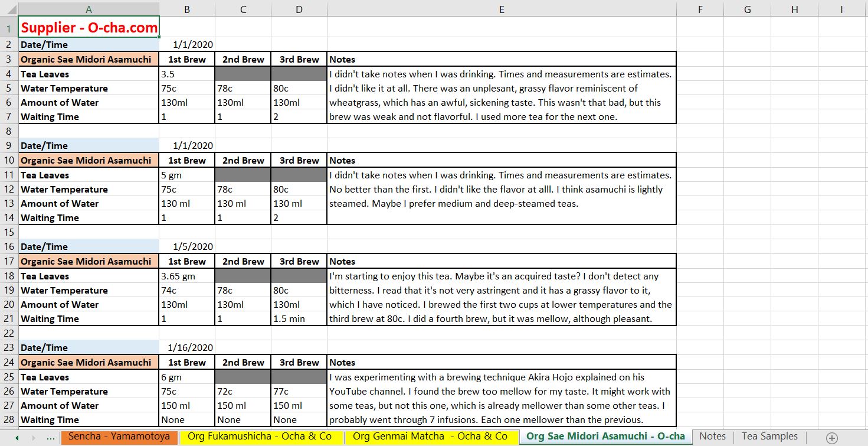
Task: Click '3rd Brew' header in row 17
Action: click(x=299, y=261)
